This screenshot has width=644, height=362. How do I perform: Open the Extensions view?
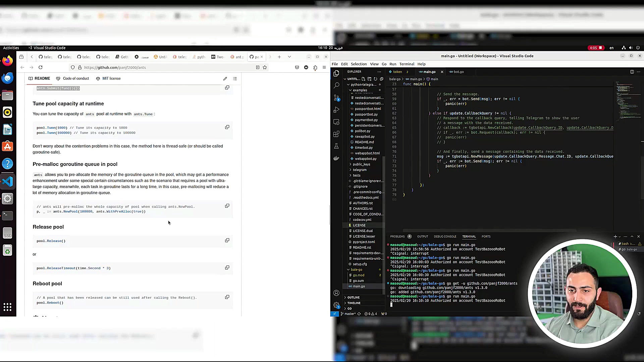(336, 134)
